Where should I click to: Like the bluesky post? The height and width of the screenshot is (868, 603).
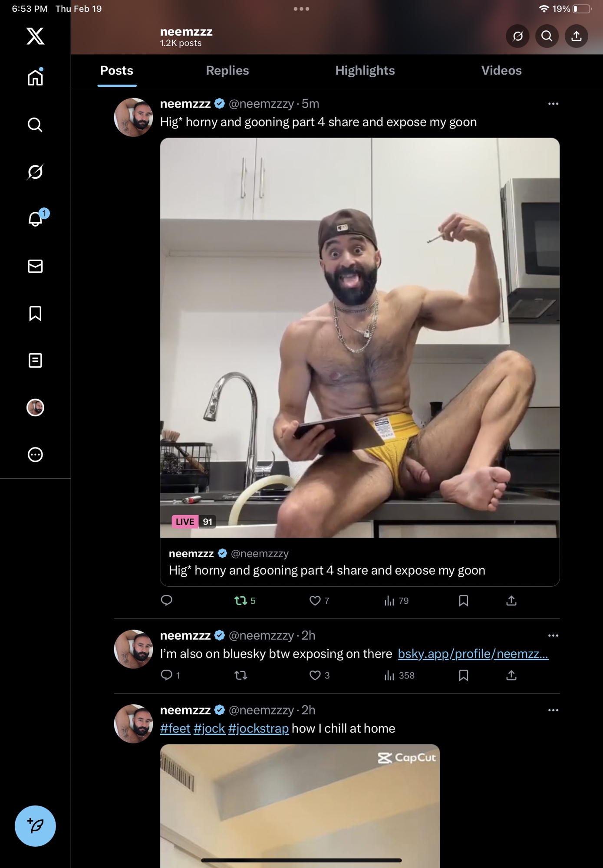point(315,675)
